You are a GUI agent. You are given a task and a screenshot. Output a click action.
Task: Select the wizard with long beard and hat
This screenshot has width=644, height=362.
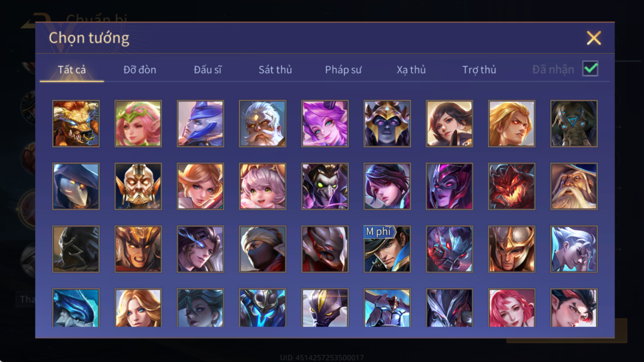pos(574,186)
